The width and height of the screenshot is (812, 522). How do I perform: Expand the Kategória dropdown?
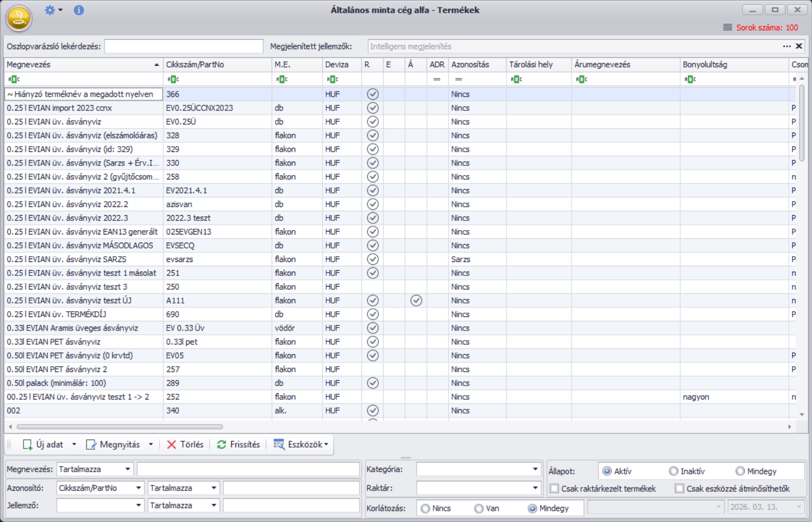pos(535,469)
